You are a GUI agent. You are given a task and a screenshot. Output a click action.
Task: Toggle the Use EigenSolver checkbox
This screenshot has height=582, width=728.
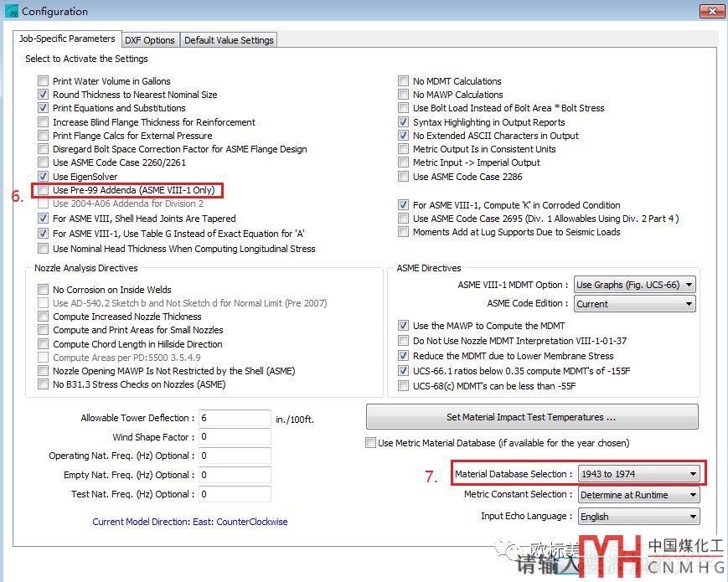click(x=44, y=177)
